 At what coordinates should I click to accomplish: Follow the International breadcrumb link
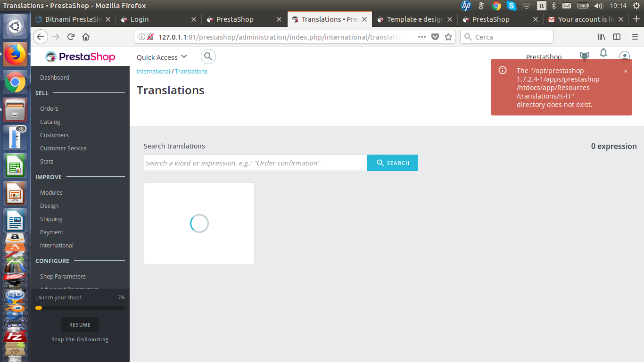(153, 72)
